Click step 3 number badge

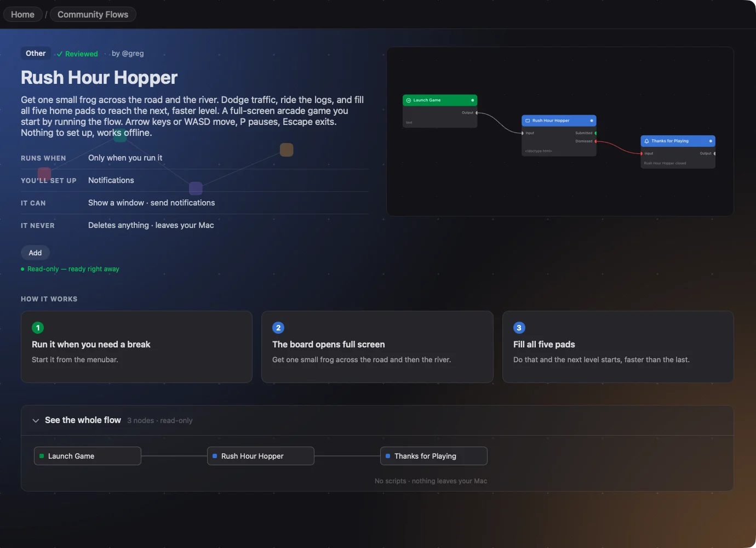[519, 328]
